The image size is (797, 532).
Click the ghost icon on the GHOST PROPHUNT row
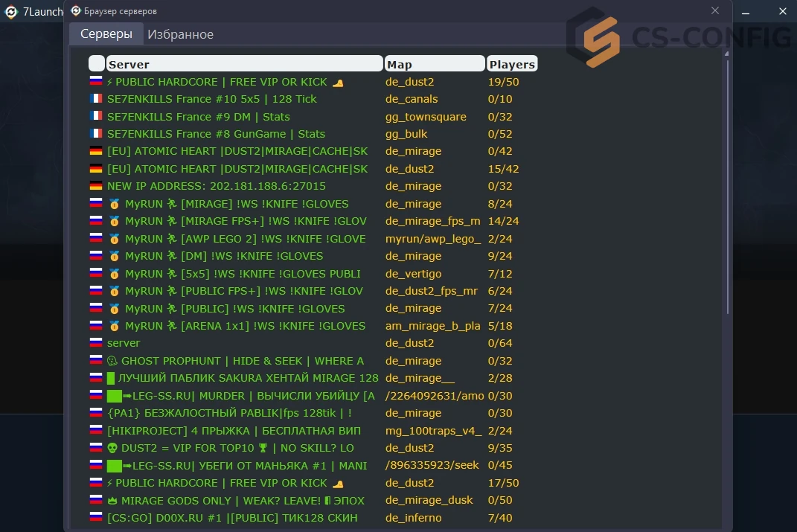click(114, 361)
